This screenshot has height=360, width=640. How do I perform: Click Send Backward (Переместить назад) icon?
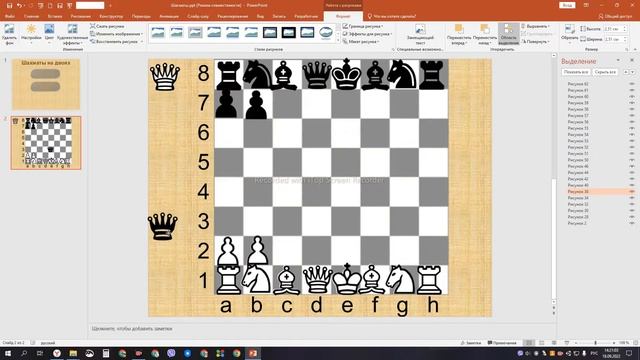tap(484, 29)
